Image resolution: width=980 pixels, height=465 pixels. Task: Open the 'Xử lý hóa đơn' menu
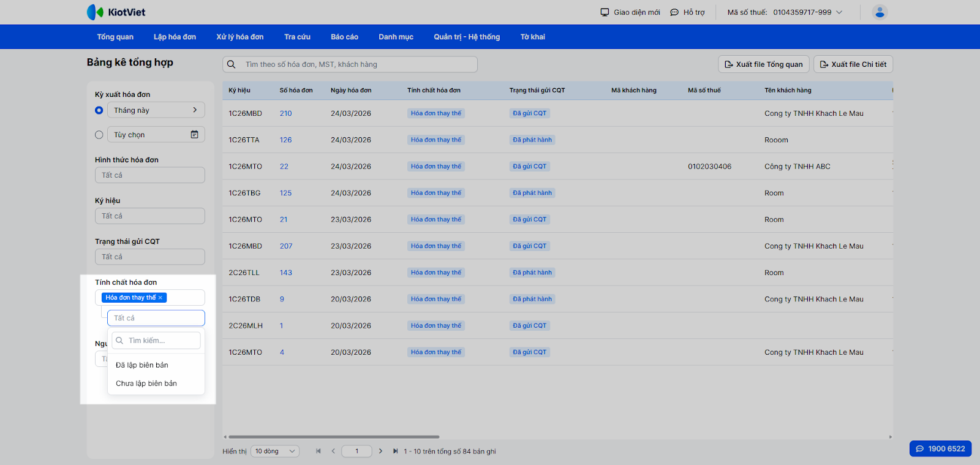point(239,37)
